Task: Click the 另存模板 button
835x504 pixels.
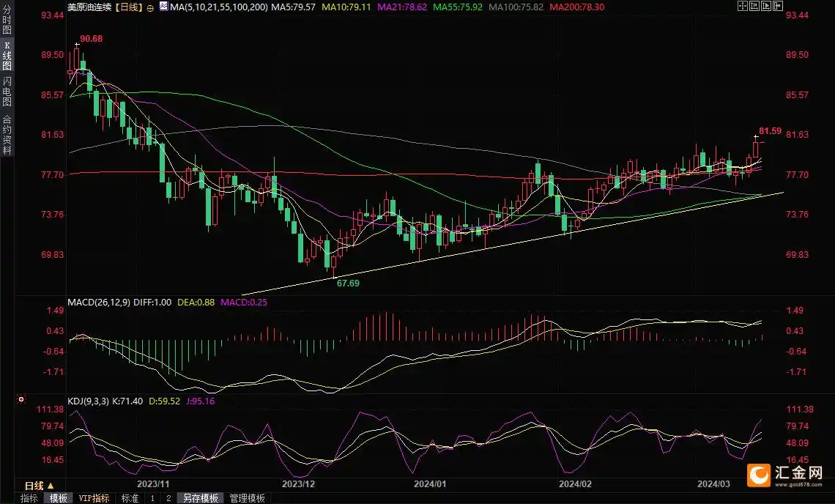Action: coord(201,498)
